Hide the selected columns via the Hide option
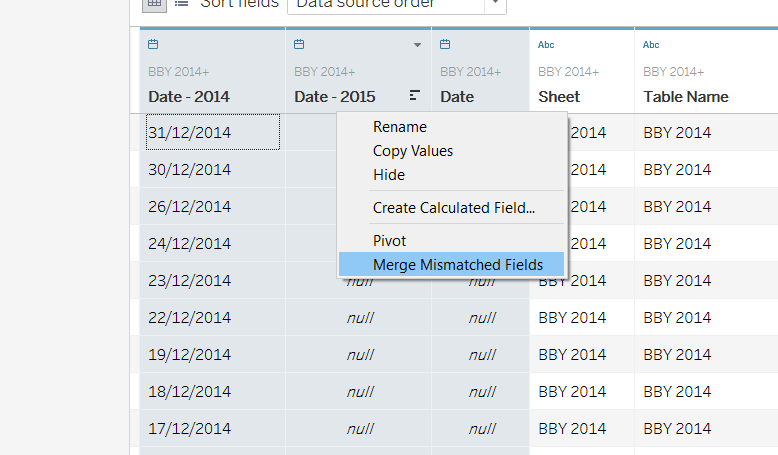 (x=389, y=175)
